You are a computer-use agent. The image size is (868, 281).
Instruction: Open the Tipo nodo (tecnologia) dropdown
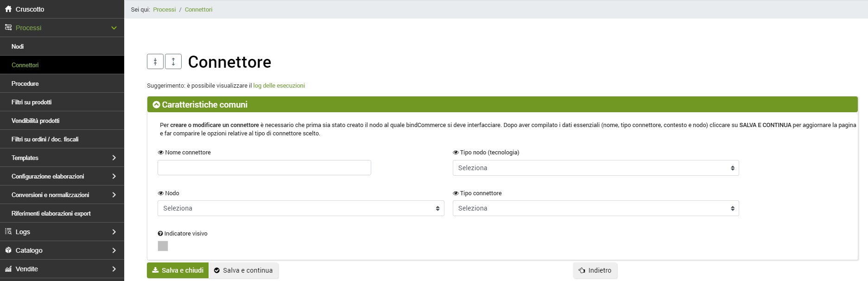(596, 168)
